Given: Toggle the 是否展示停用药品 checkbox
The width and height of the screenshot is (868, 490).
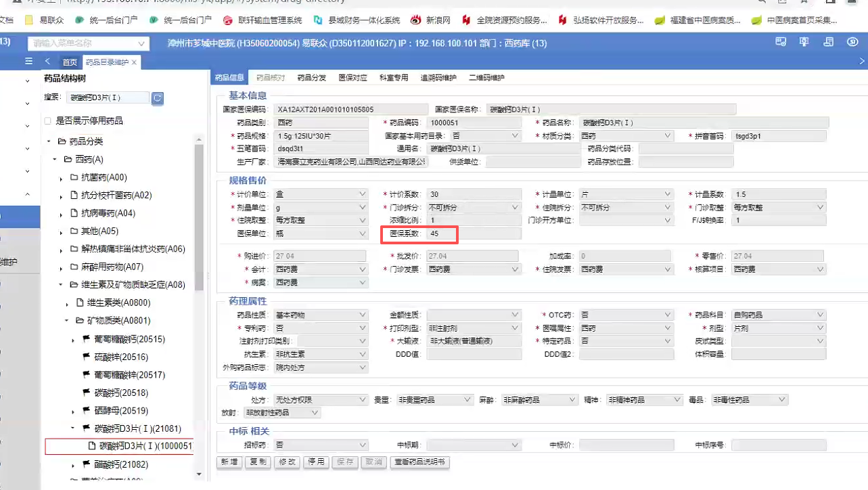Looking at the screenshot, I should pyautogui.click(x=47, y=121).
